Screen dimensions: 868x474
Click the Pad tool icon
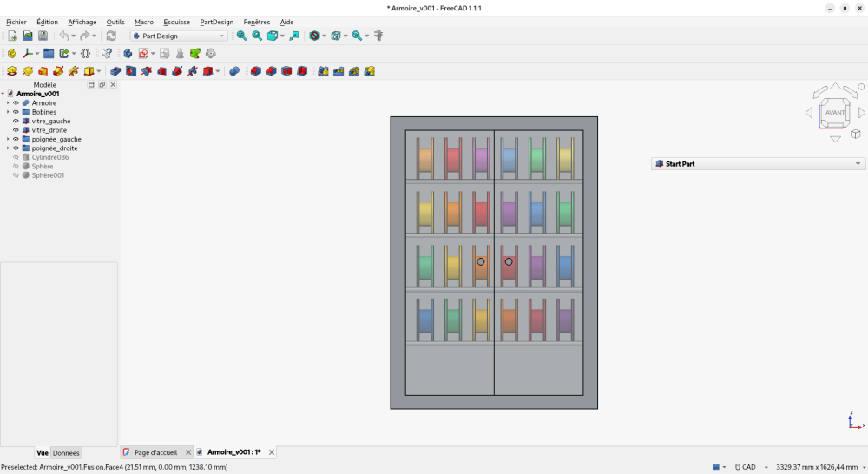(11, 71)
